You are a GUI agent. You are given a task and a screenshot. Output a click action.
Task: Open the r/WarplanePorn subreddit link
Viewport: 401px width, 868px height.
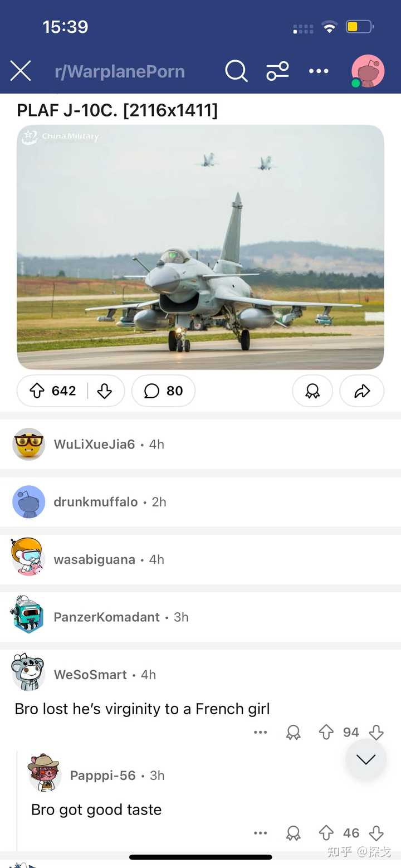click(x=120, y=71)
